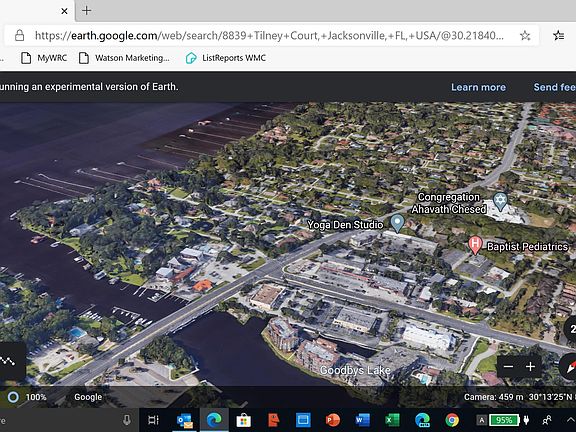Click the Send feedback link
576x432 pixels.
pos(555,87)
